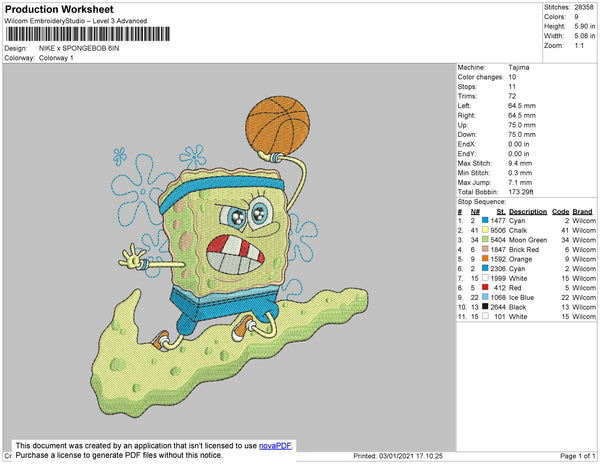Click the Ice Blue color swatch
600x464 pixels.
pos(485,297)
